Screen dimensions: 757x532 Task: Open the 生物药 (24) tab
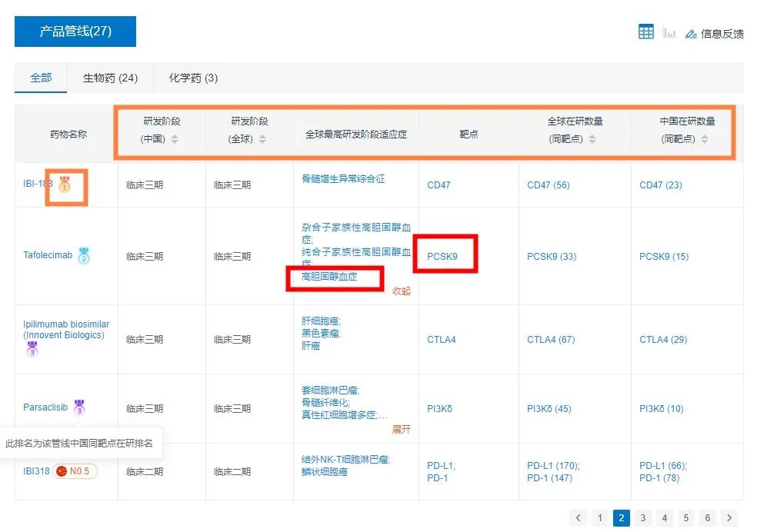(x=110, y=78)
